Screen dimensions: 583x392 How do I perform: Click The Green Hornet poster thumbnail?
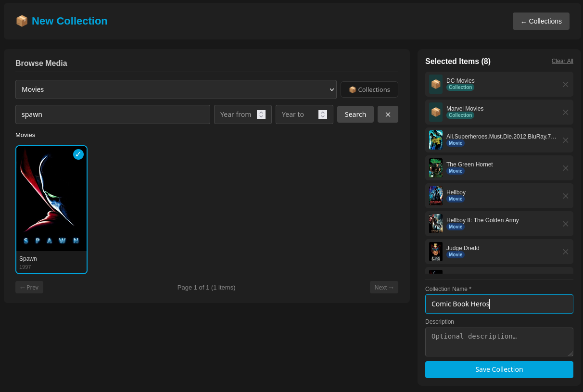[436, 168]
